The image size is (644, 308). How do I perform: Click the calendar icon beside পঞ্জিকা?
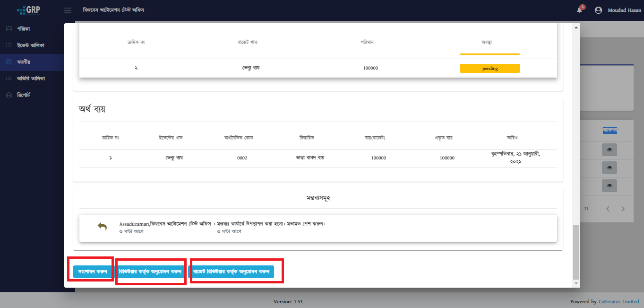click(9, 29)
